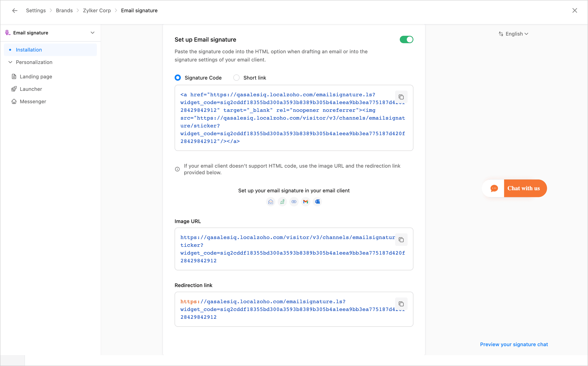588x366 pixels.
Task: Click the orange Chat with us preview
Action: point(524,188)
